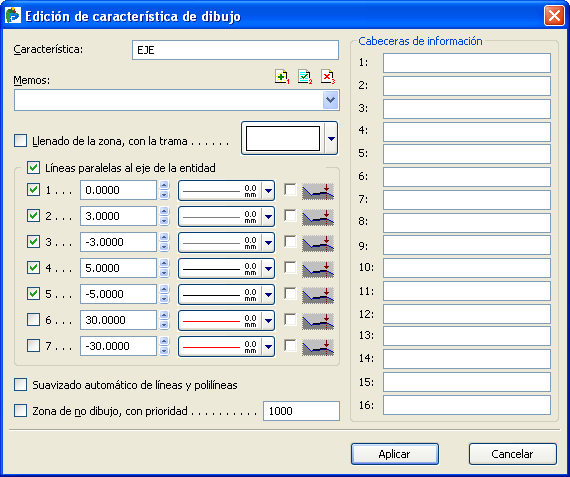Close the Edición de característica dialog
The image size is (570, 477).
[x=554, y=16]
